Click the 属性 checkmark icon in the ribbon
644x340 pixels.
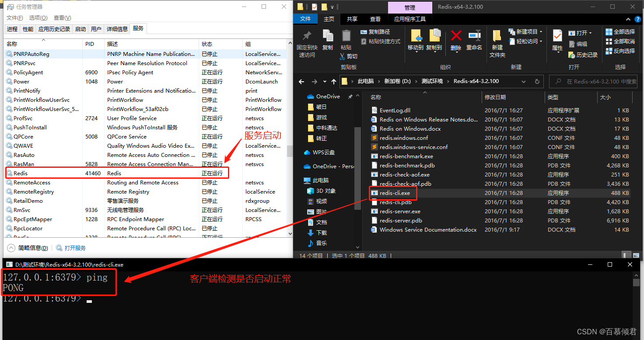point(557,35)
